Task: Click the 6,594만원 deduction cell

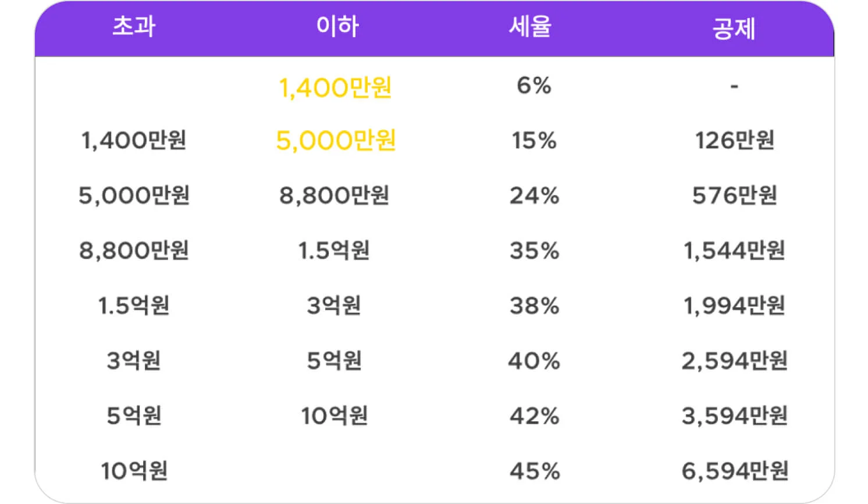Action: pyautogui.click(x=735, y=471)
